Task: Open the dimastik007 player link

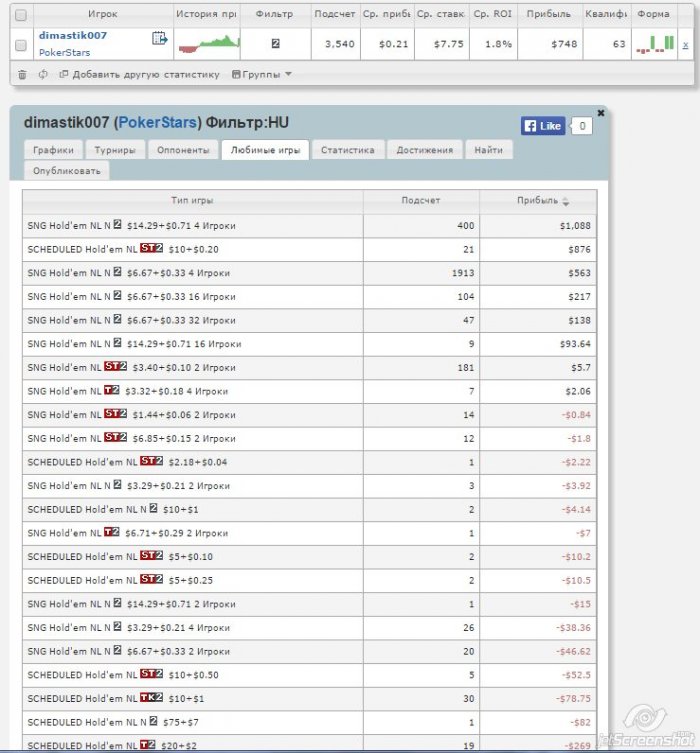Action: pos(72,36)
